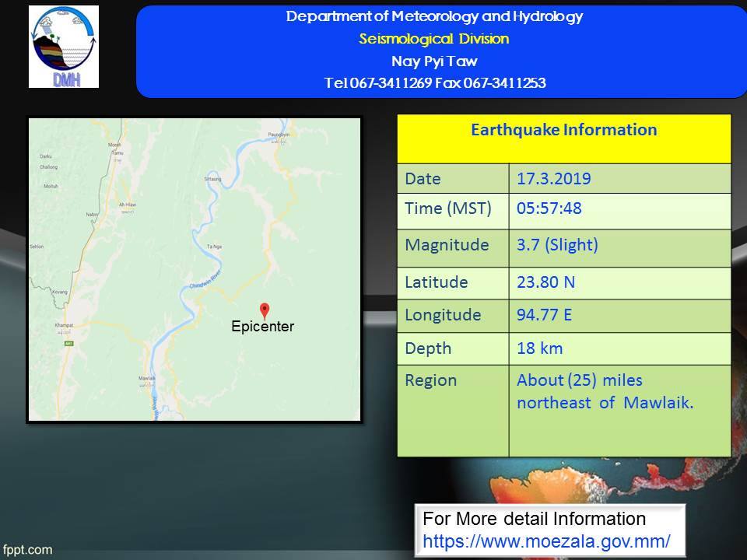This screenshot has height=560, width=747.
Task: Click the 'Latitude' label cell
Action: pos(453,283)
